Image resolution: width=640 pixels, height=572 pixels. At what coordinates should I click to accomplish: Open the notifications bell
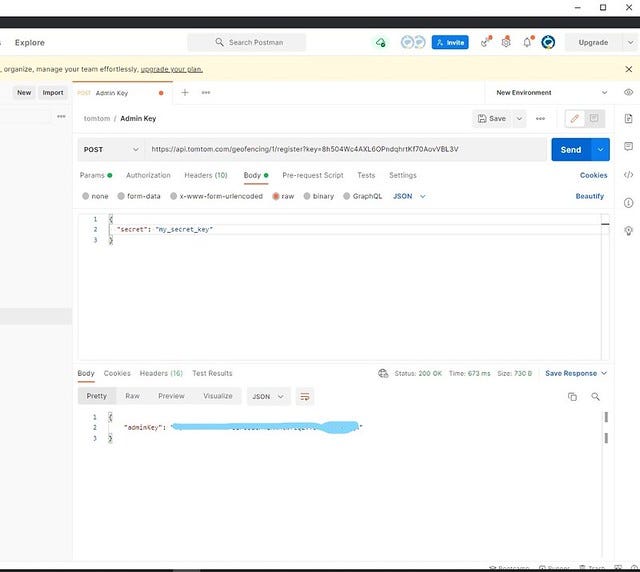(528, 42)
